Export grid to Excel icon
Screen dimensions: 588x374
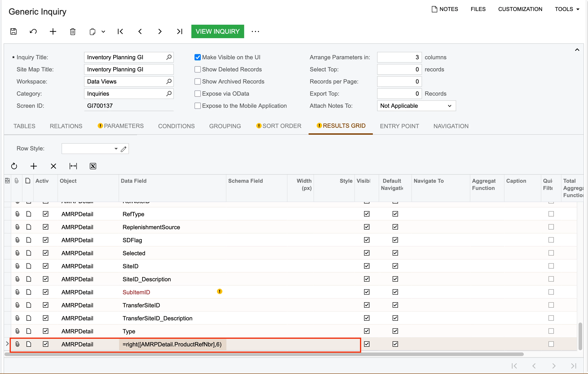93,166
